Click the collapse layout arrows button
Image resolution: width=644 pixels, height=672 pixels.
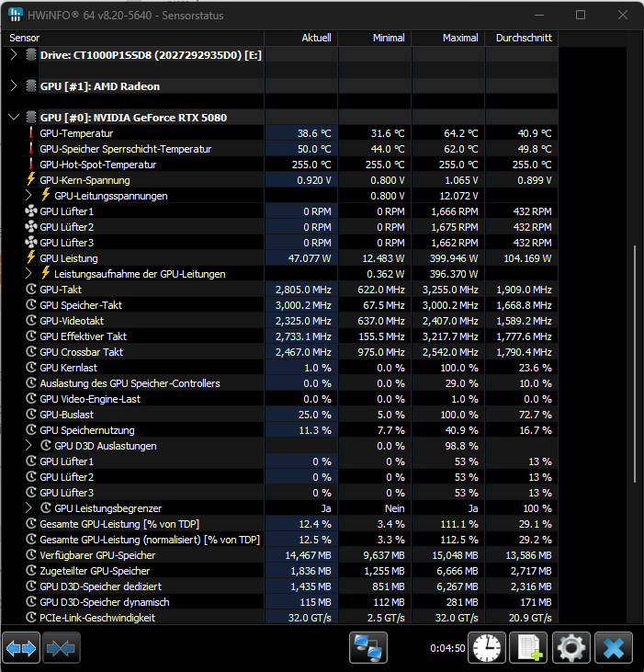pos(62,648)
